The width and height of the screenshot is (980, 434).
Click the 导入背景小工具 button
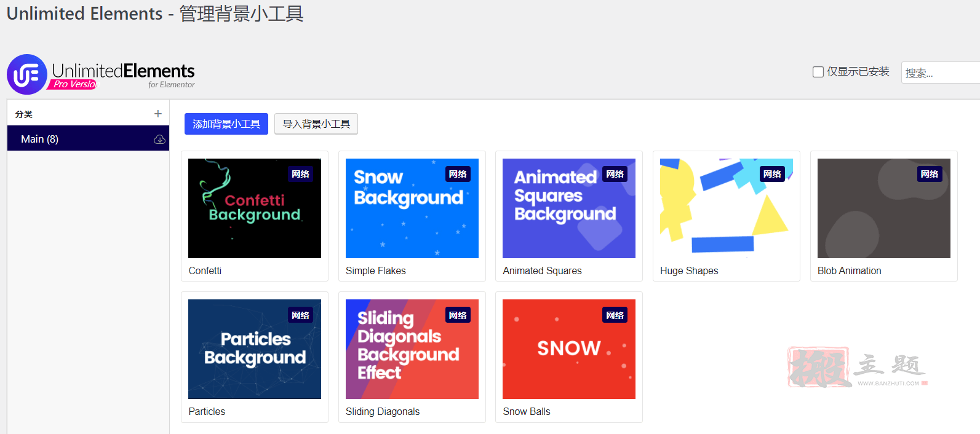click(x=316, y=124)
